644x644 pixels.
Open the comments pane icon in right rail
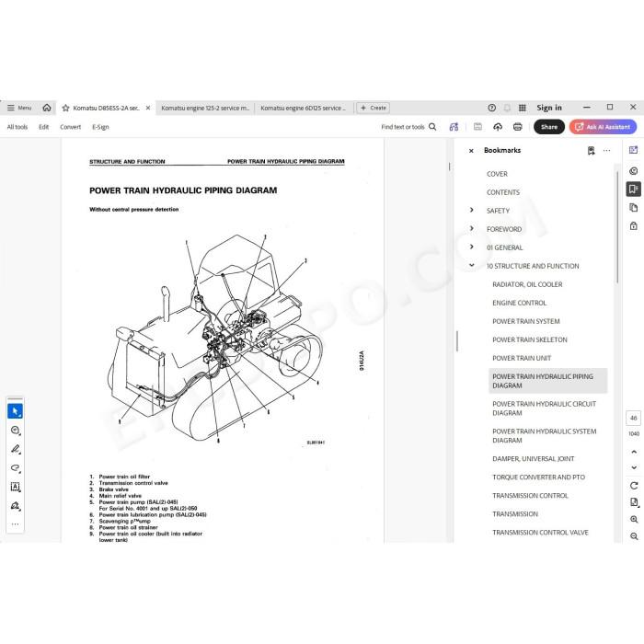point(633,171)
